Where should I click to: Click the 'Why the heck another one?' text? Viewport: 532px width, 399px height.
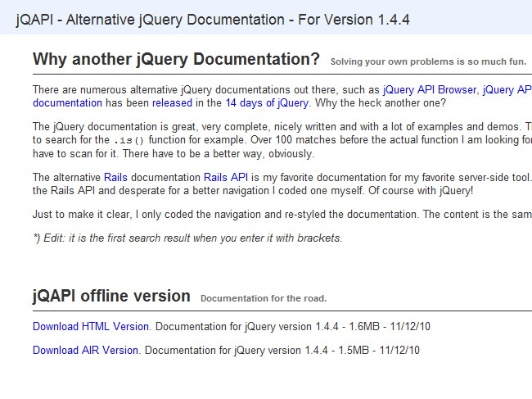tap(381, 103)
